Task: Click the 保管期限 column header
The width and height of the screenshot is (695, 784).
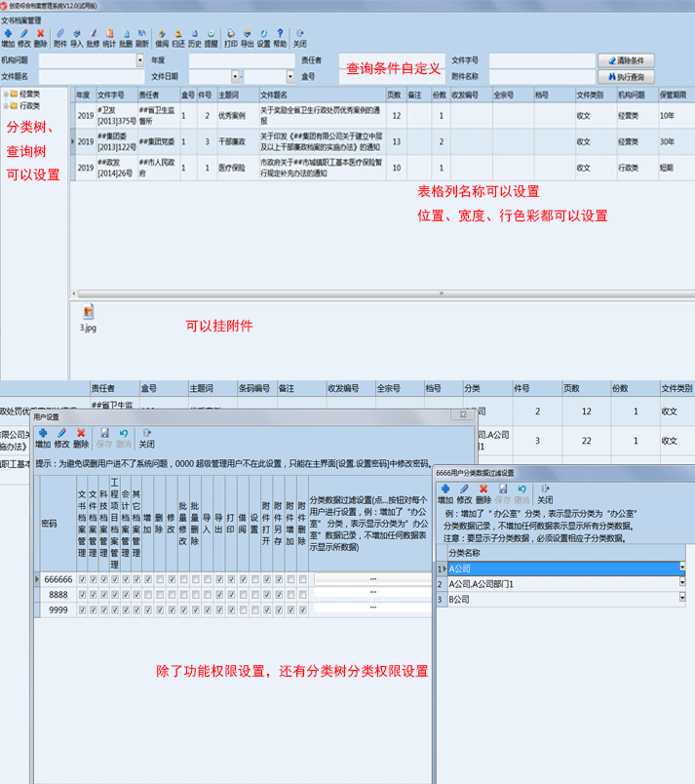Action: (x=676, y=95)
